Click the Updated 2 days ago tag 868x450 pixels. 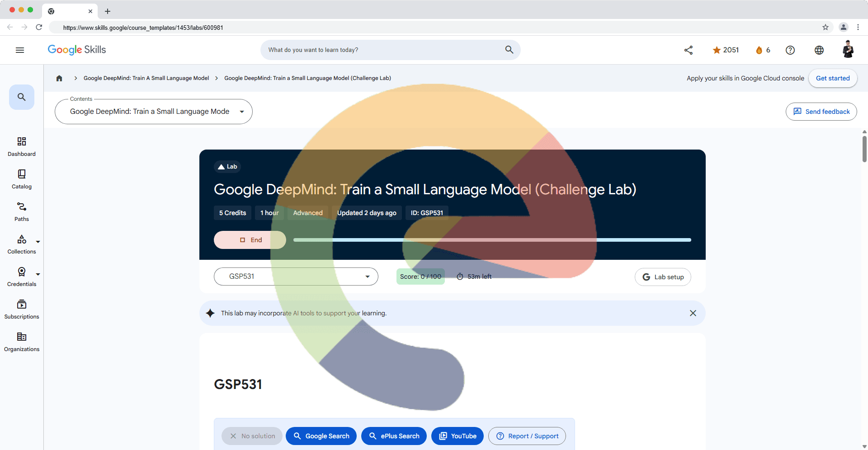(x=367, y=213)
